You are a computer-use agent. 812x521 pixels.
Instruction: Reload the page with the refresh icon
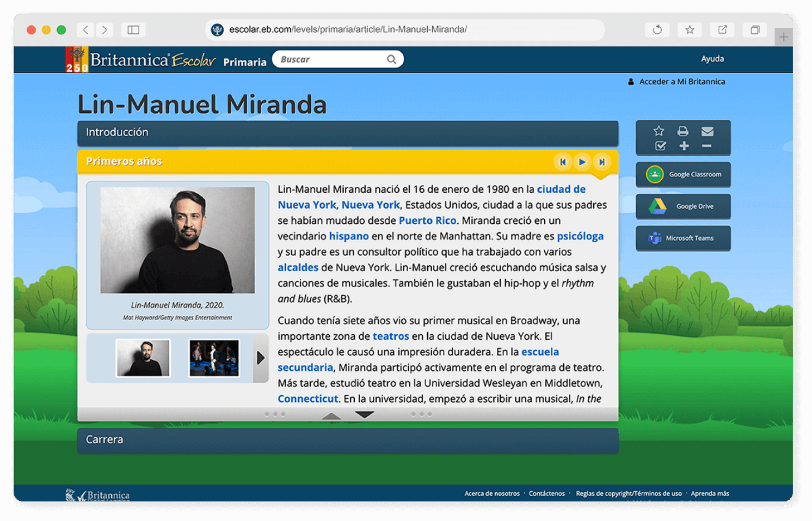pyautogui.click(x=657, y=29)
